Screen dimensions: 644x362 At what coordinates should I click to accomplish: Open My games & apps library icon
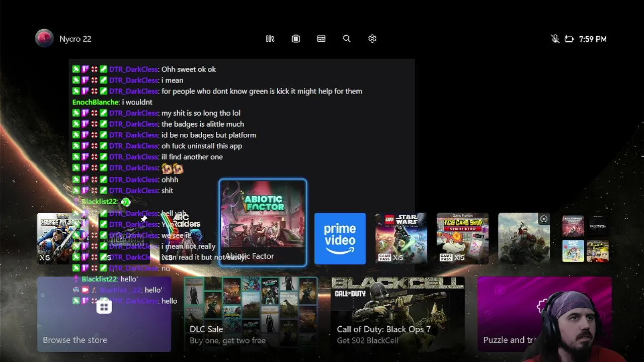[270, 39]
